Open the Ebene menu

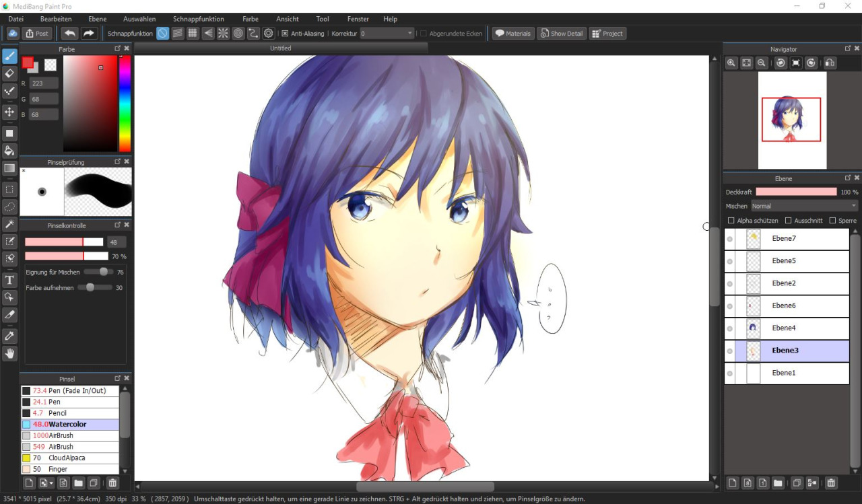pos(97,19)
